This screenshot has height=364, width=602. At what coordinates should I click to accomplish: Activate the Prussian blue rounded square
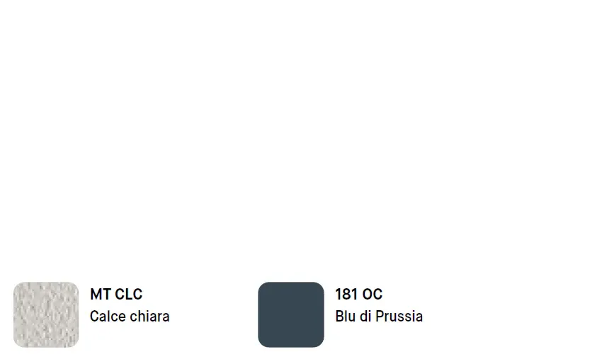click(x=290, y=314)
